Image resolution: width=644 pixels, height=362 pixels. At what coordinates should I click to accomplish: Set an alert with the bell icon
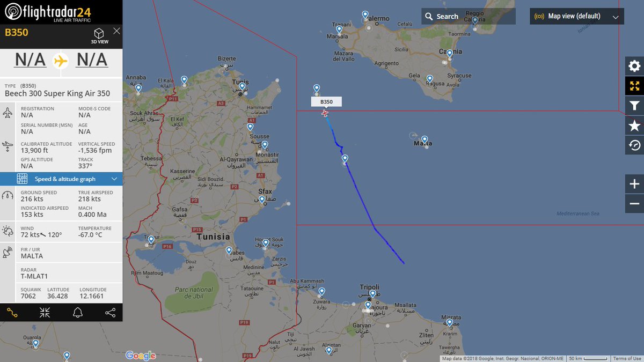pyautogui.click(x=78, y=313)
